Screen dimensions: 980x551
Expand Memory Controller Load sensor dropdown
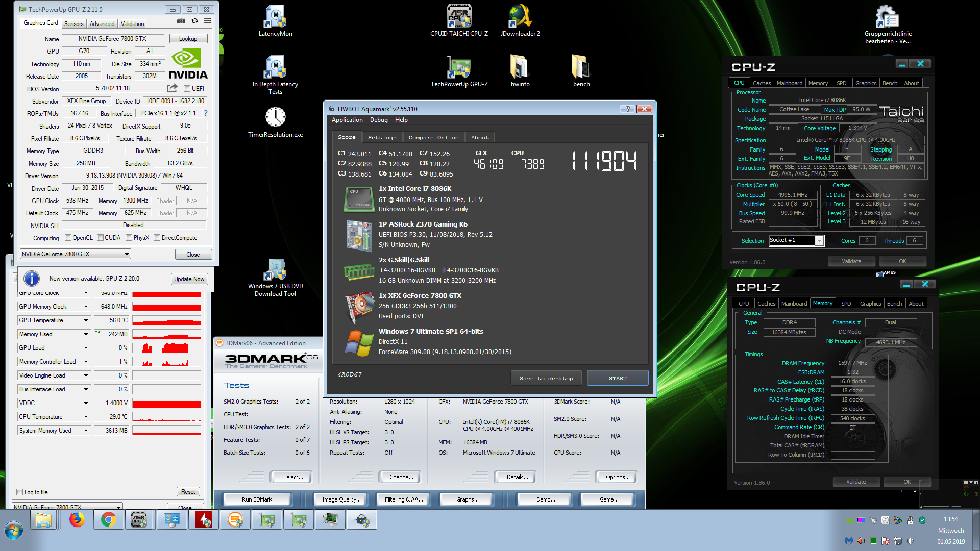[86, 362]
